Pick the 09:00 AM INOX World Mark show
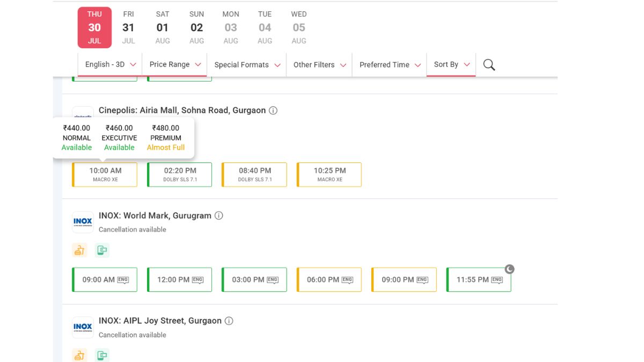The width and height of the screenshot is (644, 362). [105, 280]
